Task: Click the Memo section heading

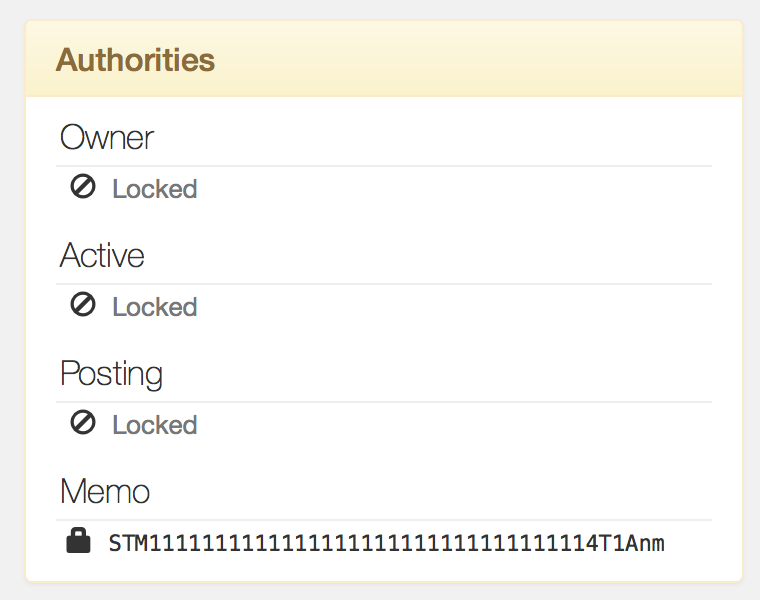Action: click(105, 491)
